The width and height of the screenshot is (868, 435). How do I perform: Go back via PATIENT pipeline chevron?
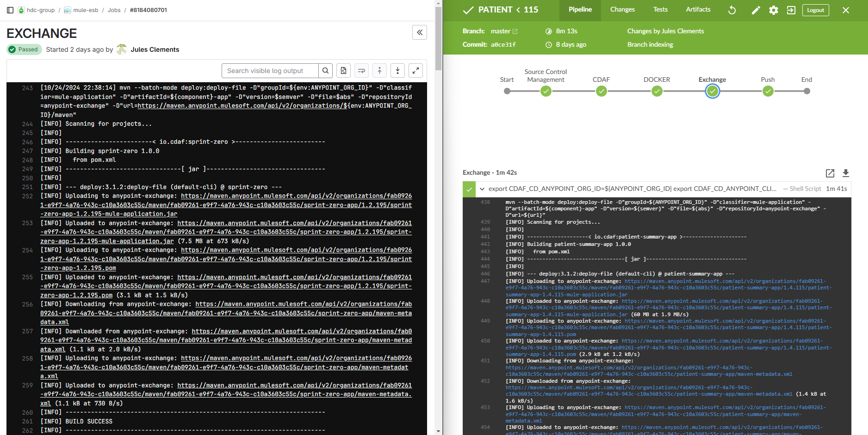click(x=518, y=10)
